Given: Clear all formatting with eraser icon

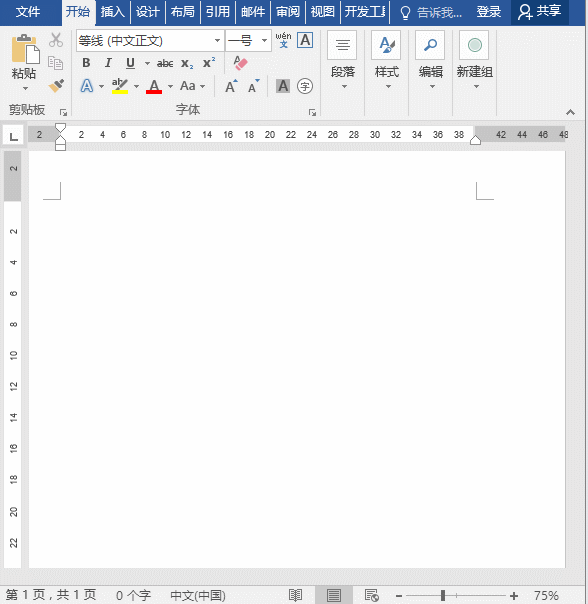Looking at the screenshot, I should pos(240,63).
